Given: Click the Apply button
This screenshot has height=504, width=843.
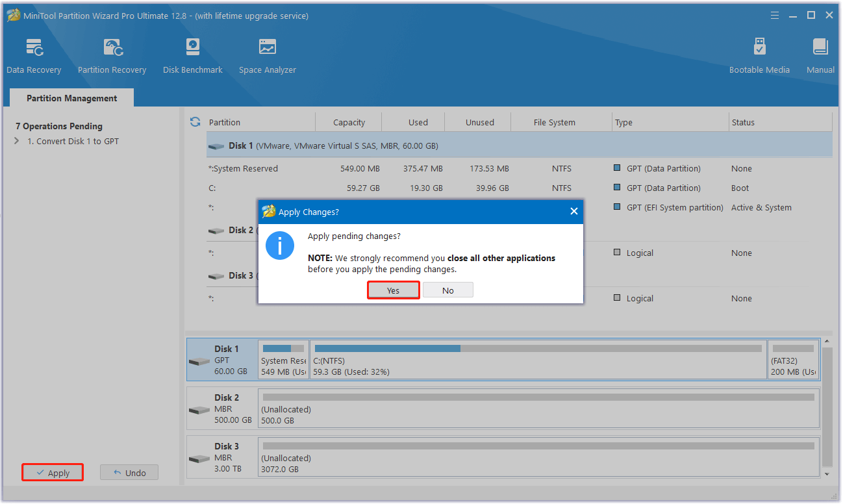Looking at the screenshot, I should pyautogui.click(x=53, y=473).
